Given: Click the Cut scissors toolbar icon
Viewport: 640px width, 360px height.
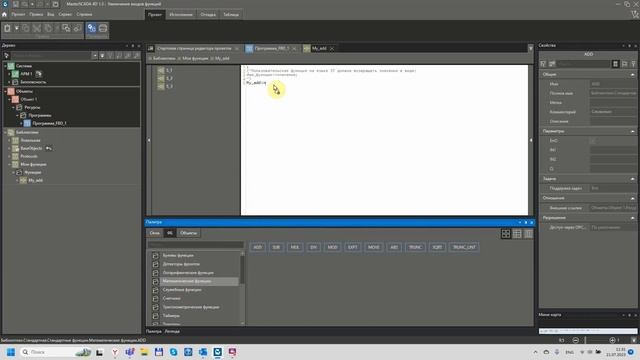Looking at the screenshot, I should point(37,28).
